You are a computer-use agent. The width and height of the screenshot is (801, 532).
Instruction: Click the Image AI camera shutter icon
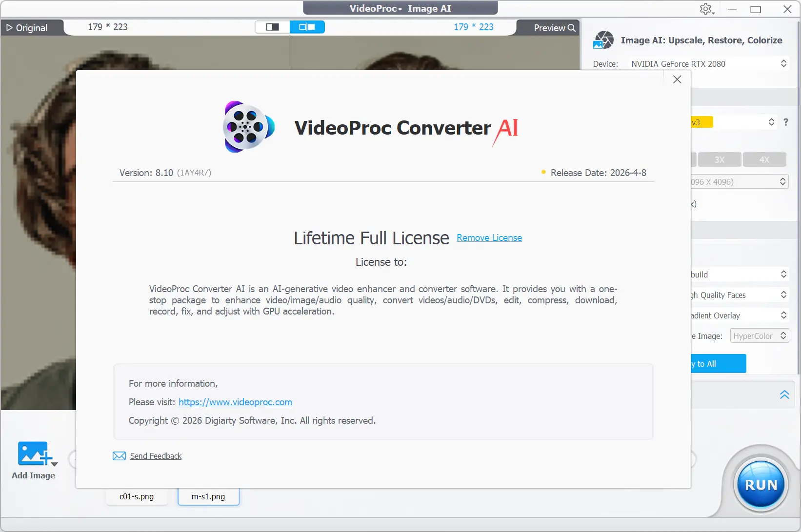(603, 40)
